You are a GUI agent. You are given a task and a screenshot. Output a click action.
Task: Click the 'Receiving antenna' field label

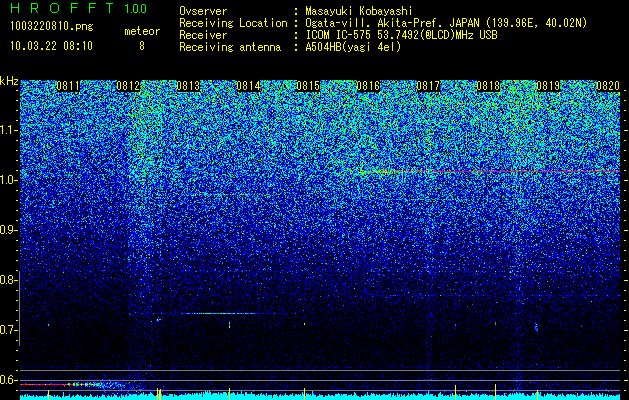pos(230,47)
